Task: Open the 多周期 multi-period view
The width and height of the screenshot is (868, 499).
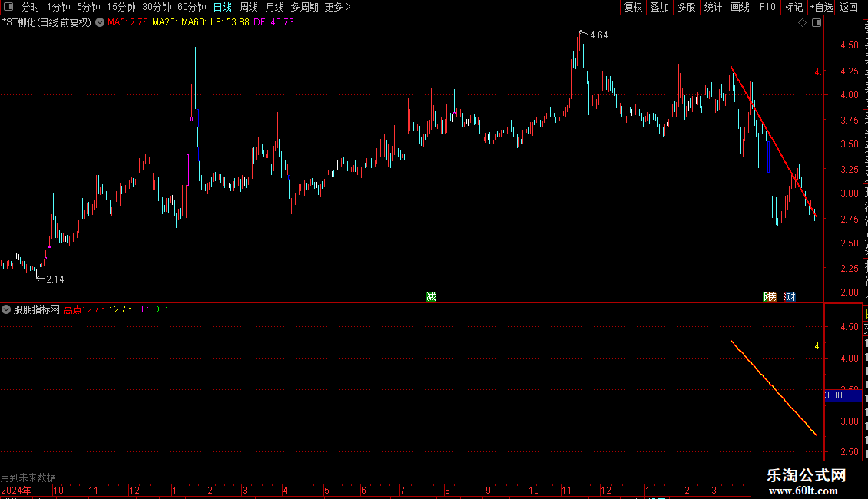Action: pos(304,7)
